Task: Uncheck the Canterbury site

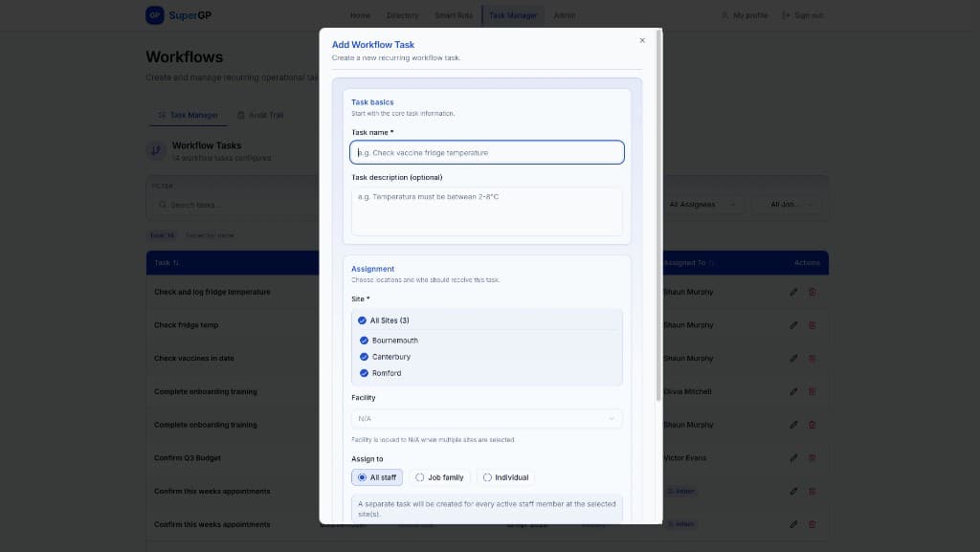Action: [x=364, y=357]
